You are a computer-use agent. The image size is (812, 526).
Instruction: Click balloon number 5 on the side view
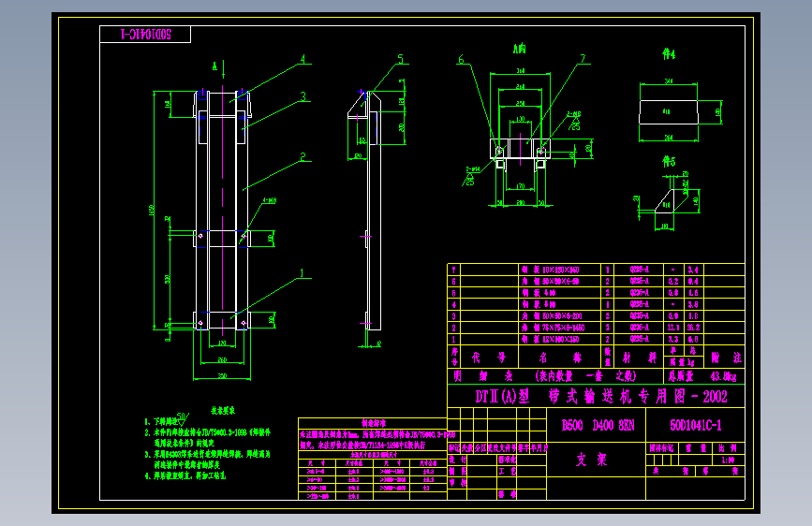tap(400, 60)
